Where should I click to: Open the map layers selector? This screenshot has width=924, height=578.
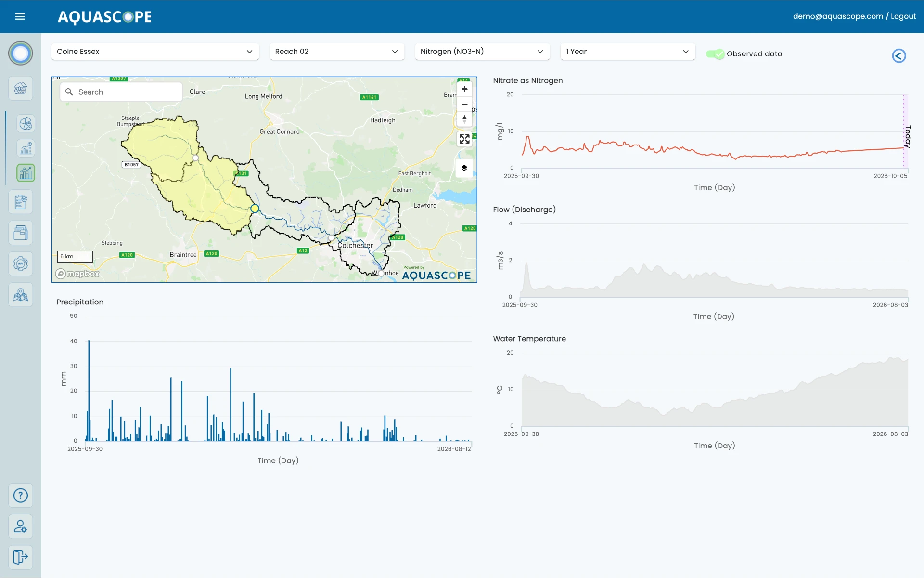(464, 168)
